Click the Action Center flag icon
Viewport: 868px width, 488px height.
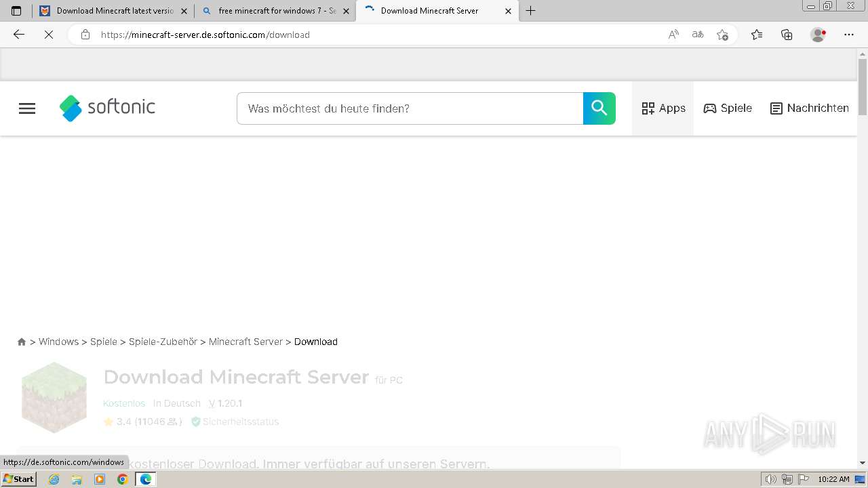tap(803, 479)
